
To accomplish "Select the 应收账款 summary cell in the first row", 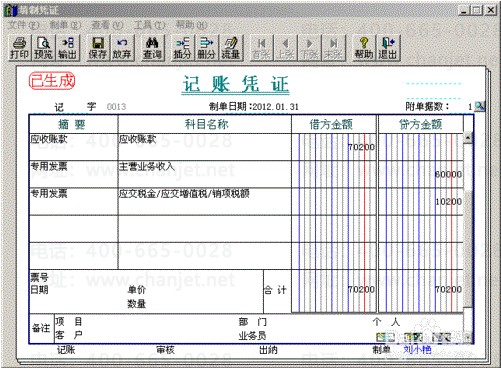I will (x=73, y=147).
